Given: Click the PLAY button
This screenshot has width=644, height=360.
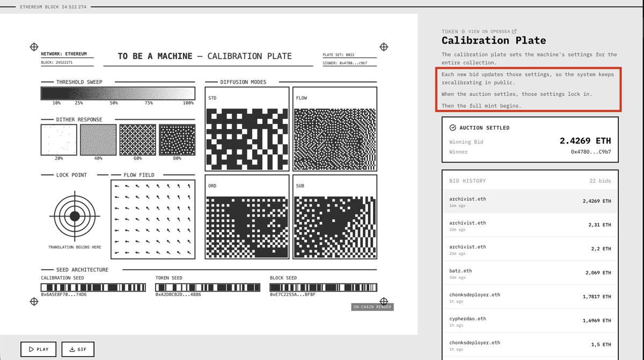Looking at the screenshot, I should pyautogui.click(x=39, y=349).
